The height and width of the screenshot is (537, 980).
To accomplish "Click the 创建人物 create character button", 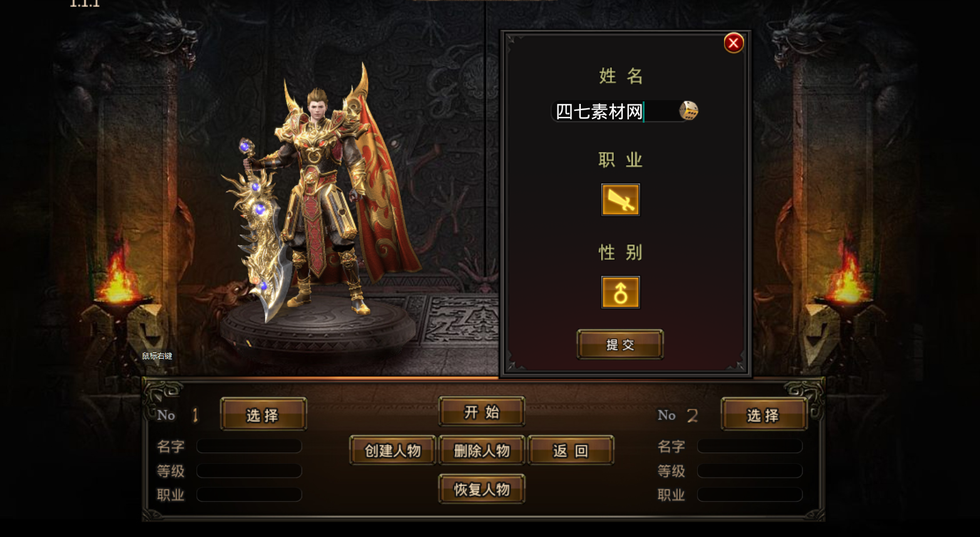I will [392, 451].
